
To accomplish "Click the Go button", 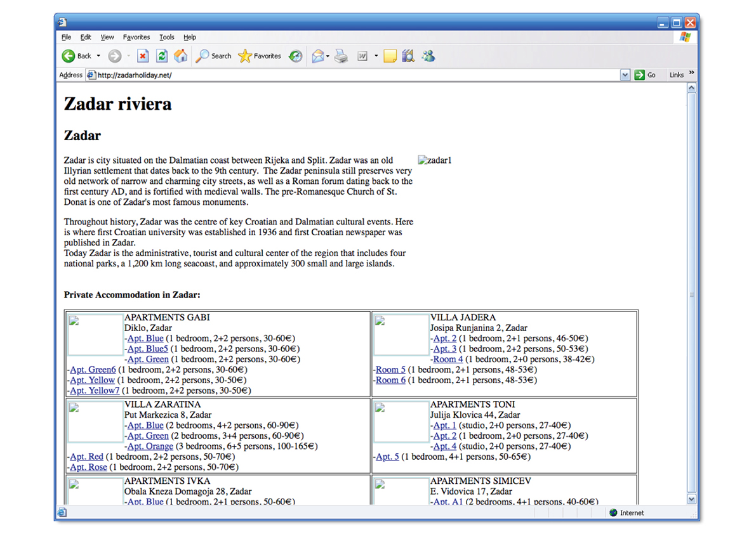I will (645, 75).
